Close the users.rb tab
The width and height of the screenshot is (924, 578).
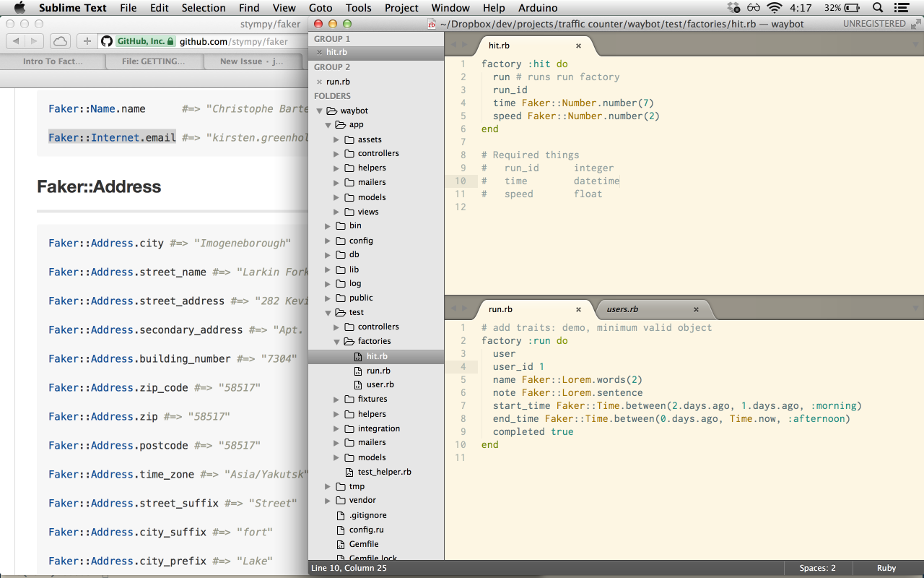696,309
